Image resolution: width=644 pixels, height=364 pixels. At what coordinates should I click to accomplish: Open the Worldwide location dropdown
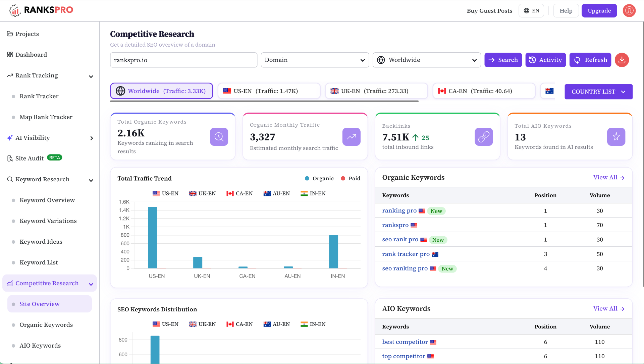pyautogui.click(x=427, y=60)
